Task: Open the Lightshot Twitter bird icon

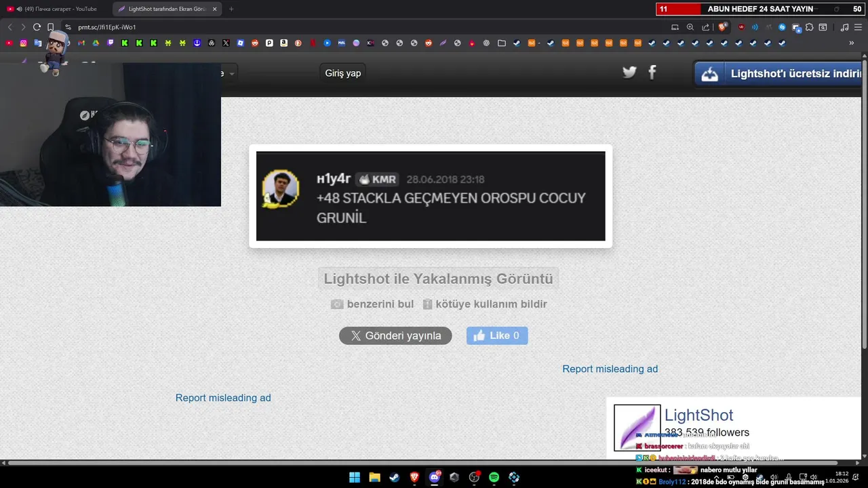Action: [630, 72]
